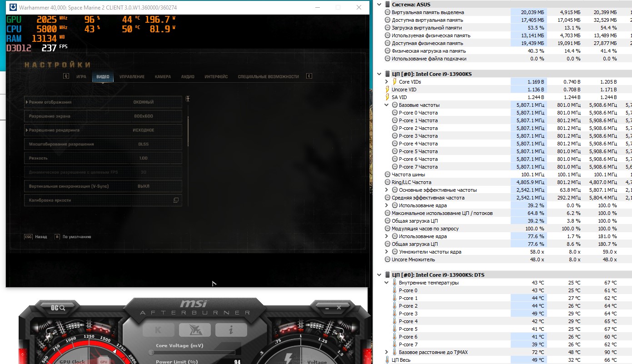The width and height of the screenshot is (632, 364).
Task: Change the Масштабирование разрешения DLSS option
Action: tap(103, 144)
